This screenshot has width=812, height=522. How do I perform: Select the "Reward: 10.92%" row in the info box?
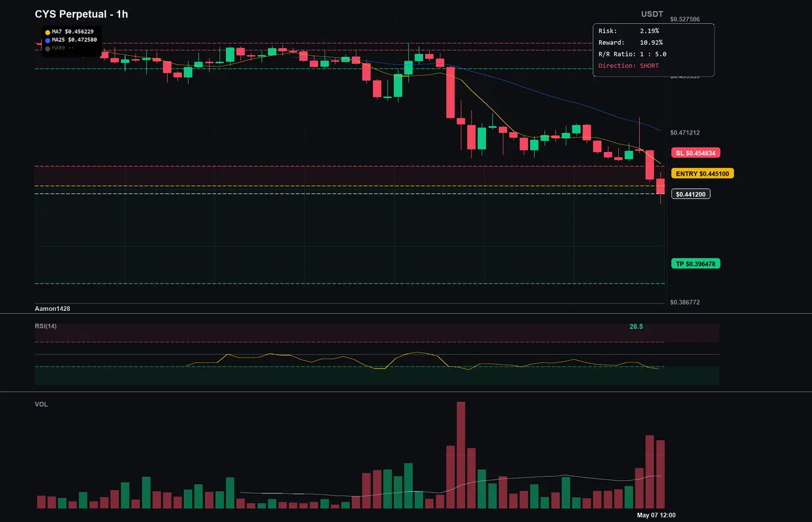point(630,42)
